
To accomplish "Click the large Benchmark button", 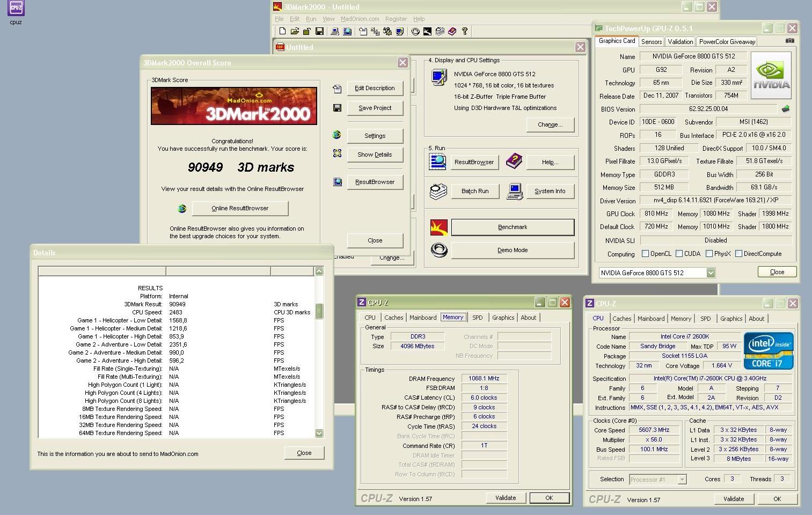I will [513, 227].
